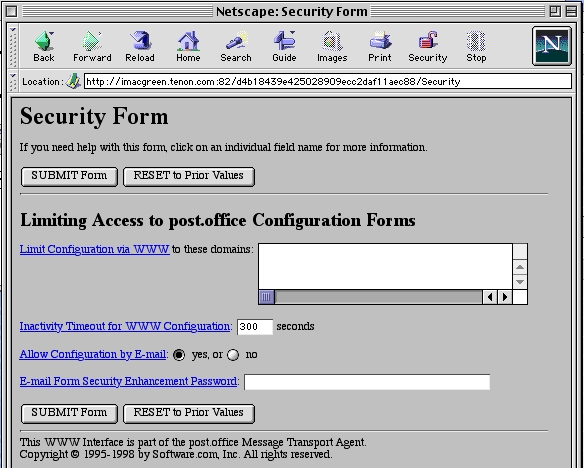Open Security info via the padlock icon

pos(428,46)
